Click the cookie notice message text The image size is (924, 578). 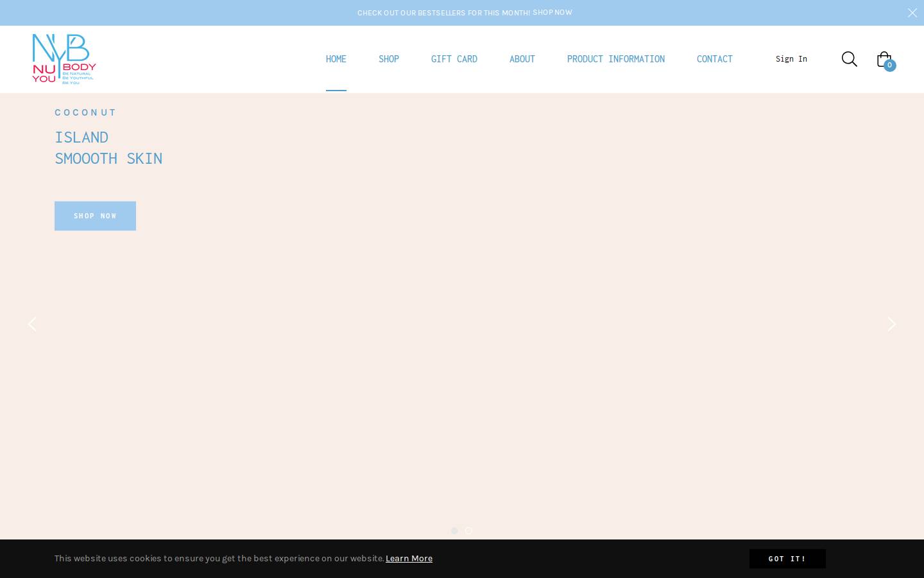click(x=219, y=558)
